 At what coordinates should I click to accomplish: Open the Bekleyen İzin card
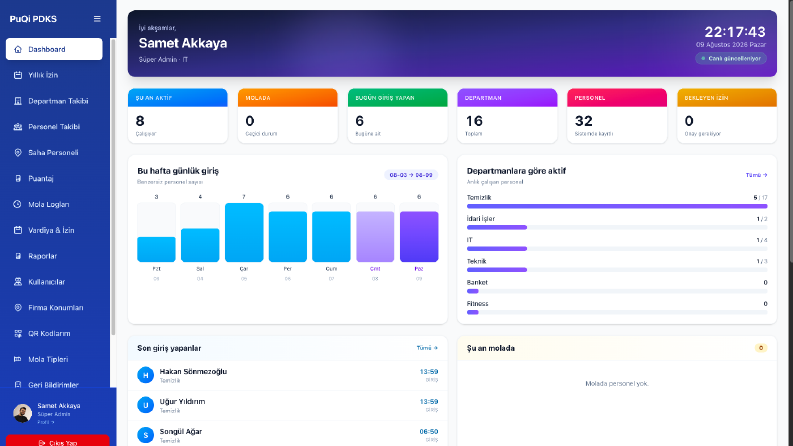click(727, 116)
